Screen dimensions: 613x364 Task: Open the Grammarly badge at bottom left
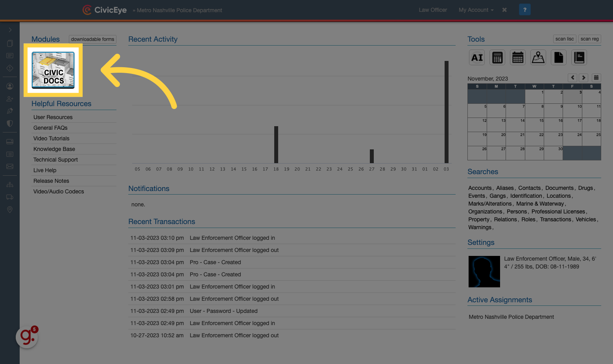pyautogui.click(x=27, y=337)
